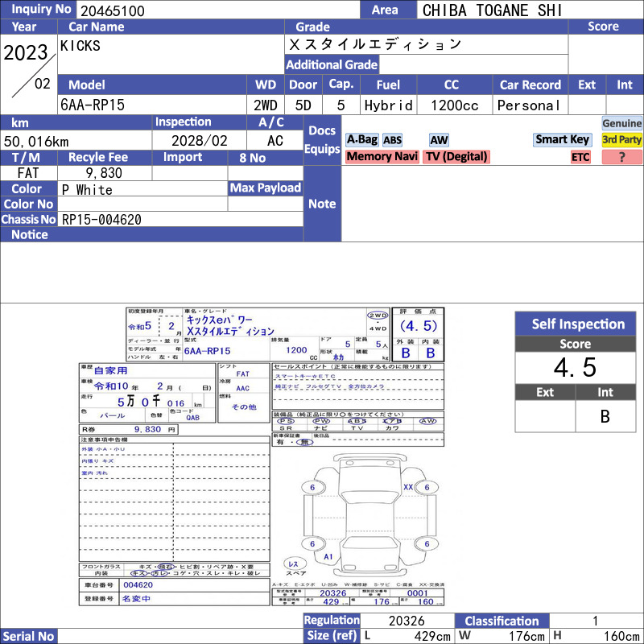This screenshot has width=644, height=644.
Task: Click the yellow 3rd Party legend swatch
Action: pyautogui.click(x=621, y=139)
